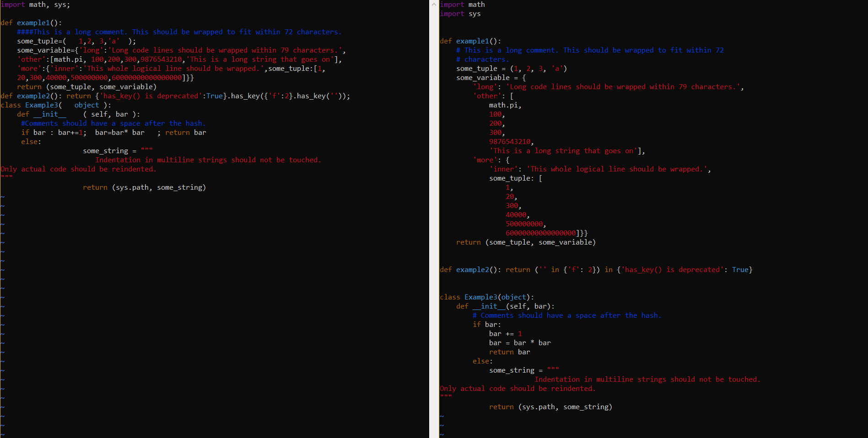The height and width of the screenshot is (438, 868).
Task: Click 'class Example3( object ):' in left pane
Action: [56, 105]
